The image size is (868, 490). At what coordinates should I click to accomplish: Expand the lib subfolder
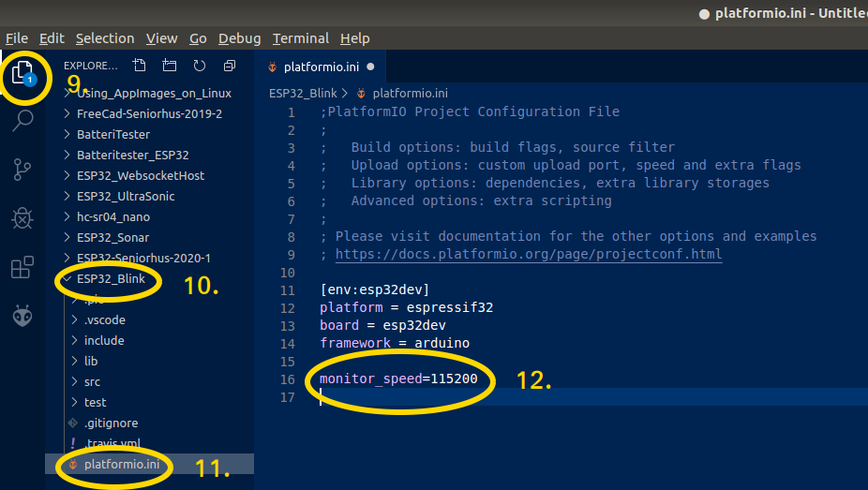point(149,361)
